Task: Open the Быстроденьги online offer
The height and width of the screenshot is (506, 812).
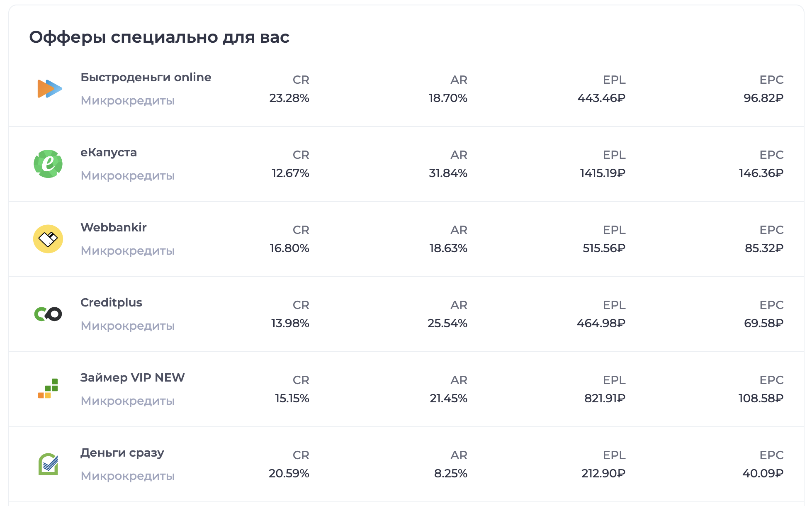Action: 146,78
